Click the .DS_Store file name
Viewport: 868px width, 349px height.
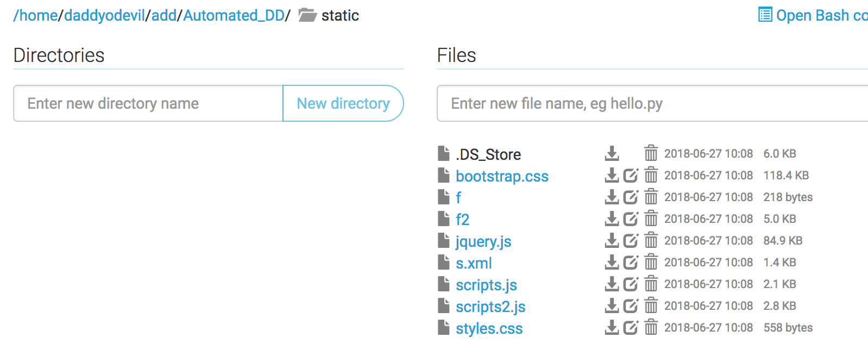pos(488,154)
